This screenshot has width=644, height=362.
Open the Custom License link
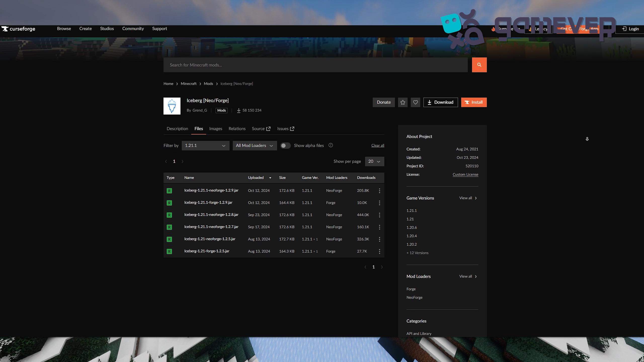[465, 174]
